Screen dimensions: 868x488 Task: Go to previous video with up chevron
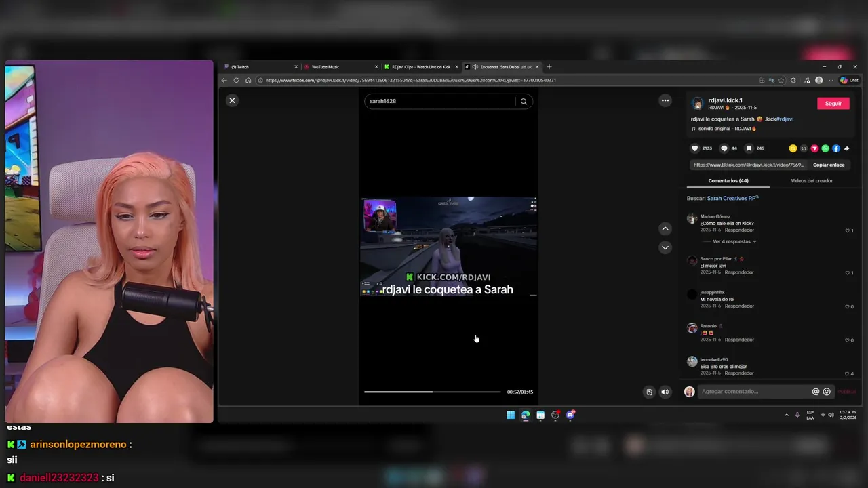(x=665, y=229)
